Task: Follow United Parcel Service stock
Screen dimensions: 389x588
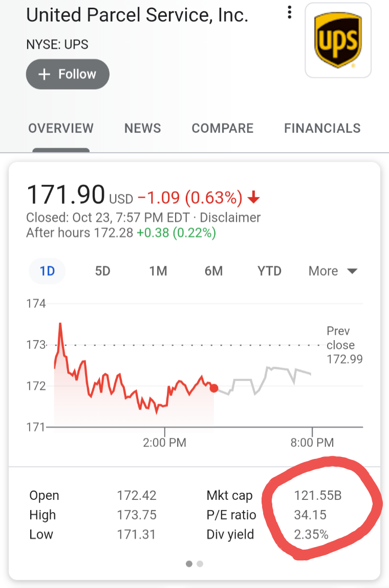Action: tap(68, 74)
